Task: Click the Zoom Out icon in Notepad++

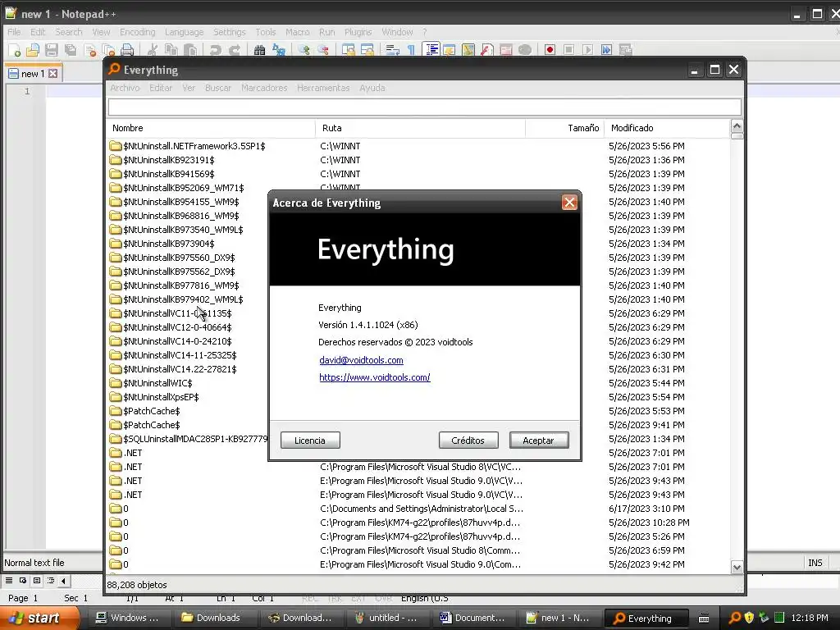Action: pos(323,50)
